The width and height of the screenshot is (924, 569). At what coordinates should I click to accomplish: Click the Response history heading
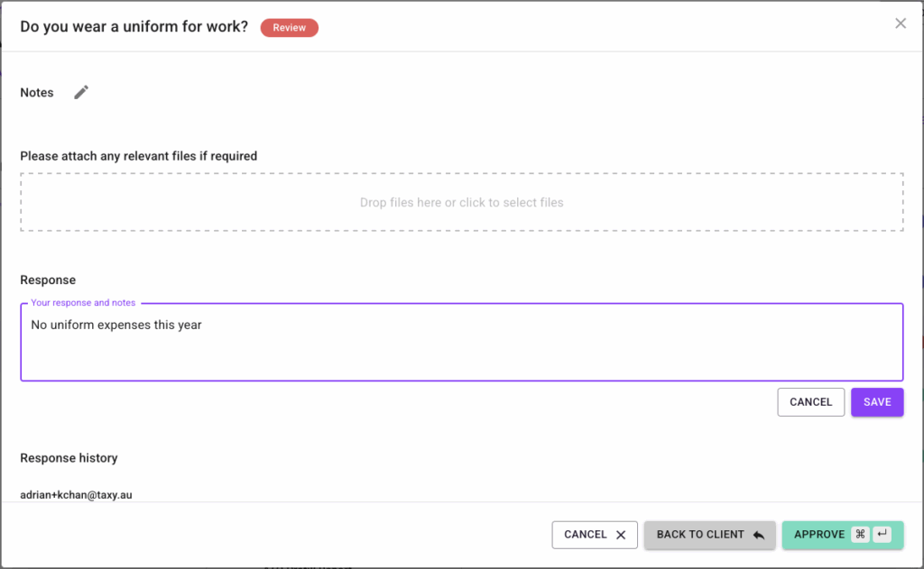click(69, 458)
